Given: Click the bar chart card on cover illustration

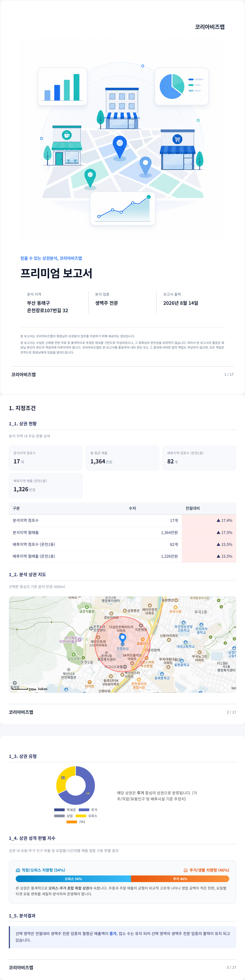Looking at the screenshot, I should pyautogui.click(x=62, y=86).
